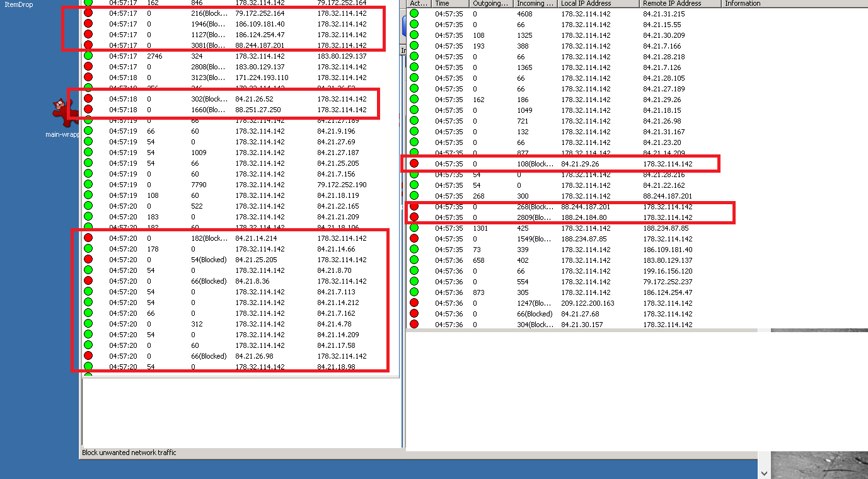Click red dot of 88.251.27.250 row

tap(88, 109)
